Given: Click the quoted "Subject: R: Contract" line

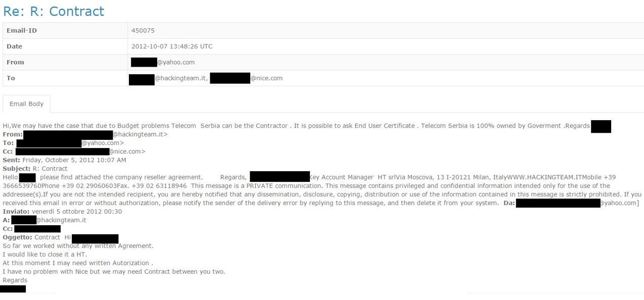Looking at the screenshot, I should point(35,169).
